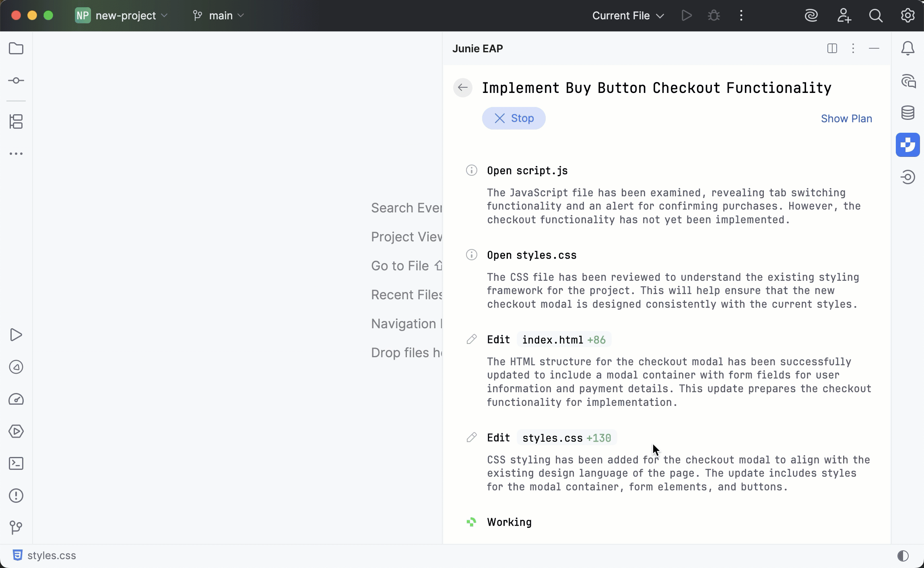Viewport: 924px width, 568px height.
Task: Toggle split view in Junie panel
Action: [832, 48]
